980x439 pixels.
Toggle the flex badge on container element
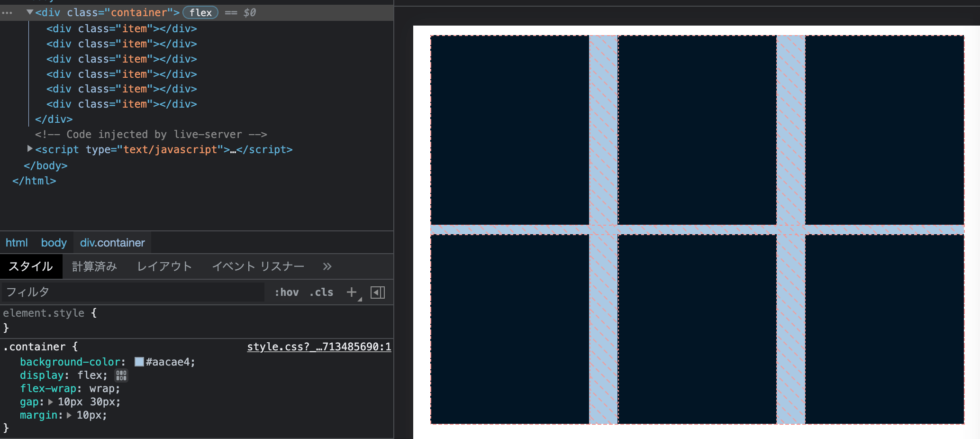(200, 13)
